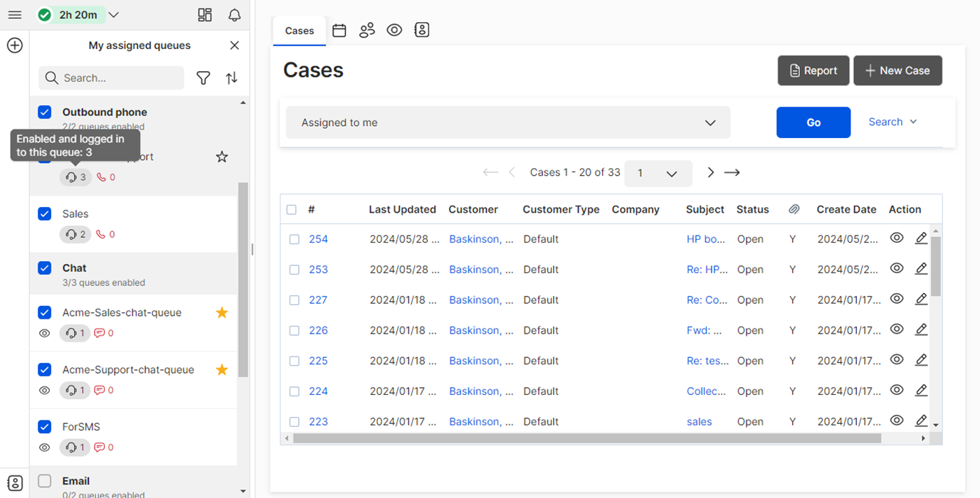Uncheck the Sales queue checkbox

45,213
